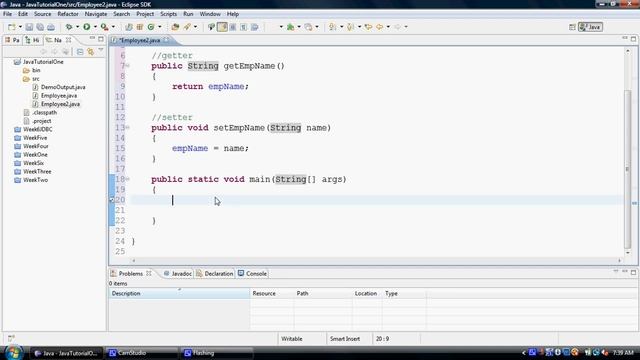
Task: Click the New Java Package icon
Action: click(x=140, y=27)
